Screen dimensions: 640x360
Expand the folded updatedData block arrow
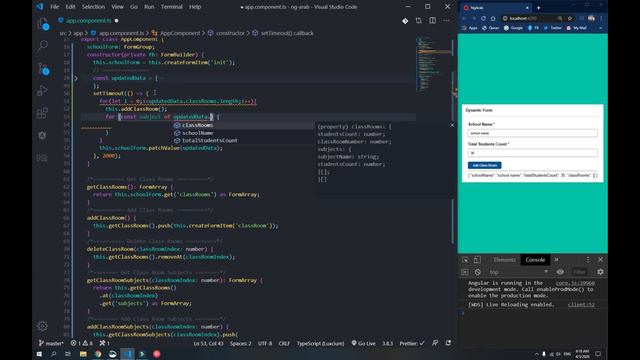(x=76, y=78)
